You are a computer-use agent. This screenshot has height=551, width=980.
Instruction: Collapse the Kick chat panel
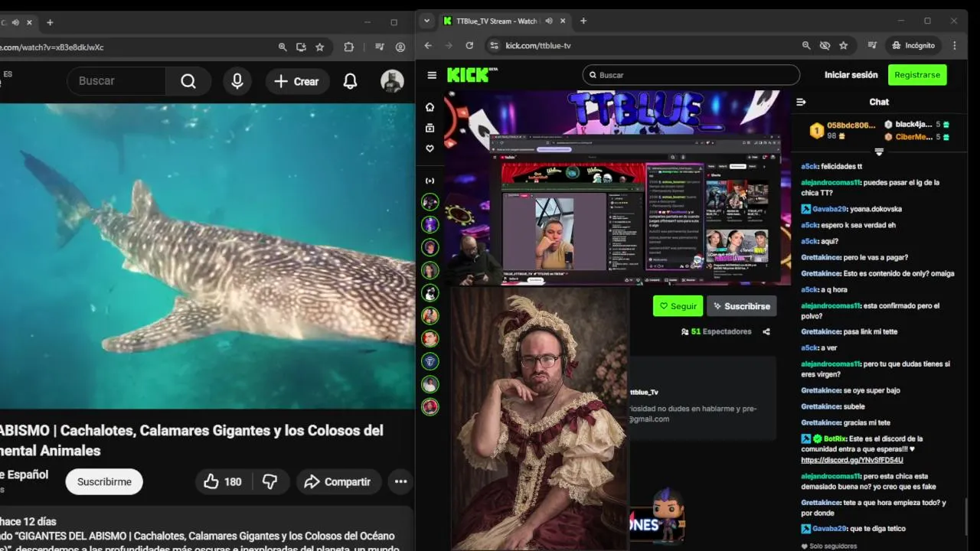801,102
